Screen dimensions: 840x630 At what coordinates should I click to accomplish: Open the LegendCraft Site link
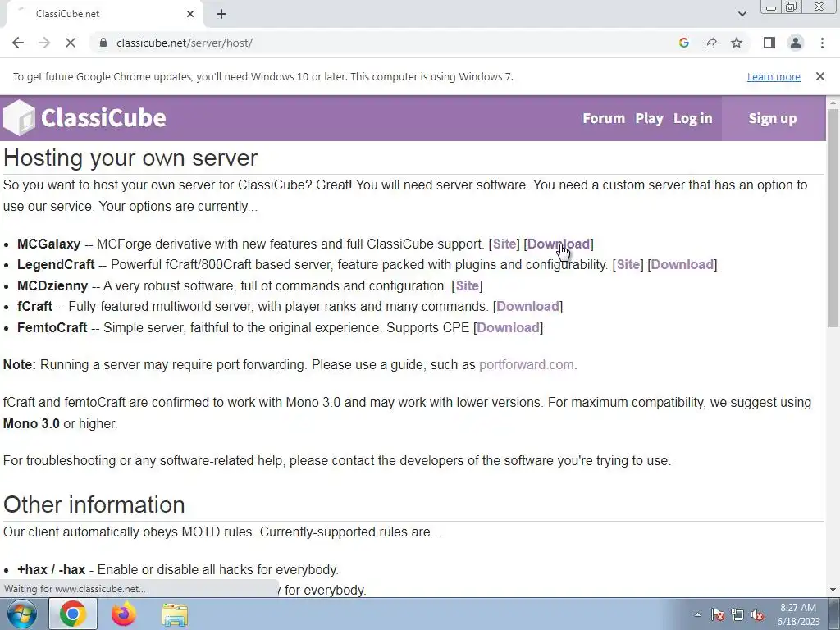(628, 265)
